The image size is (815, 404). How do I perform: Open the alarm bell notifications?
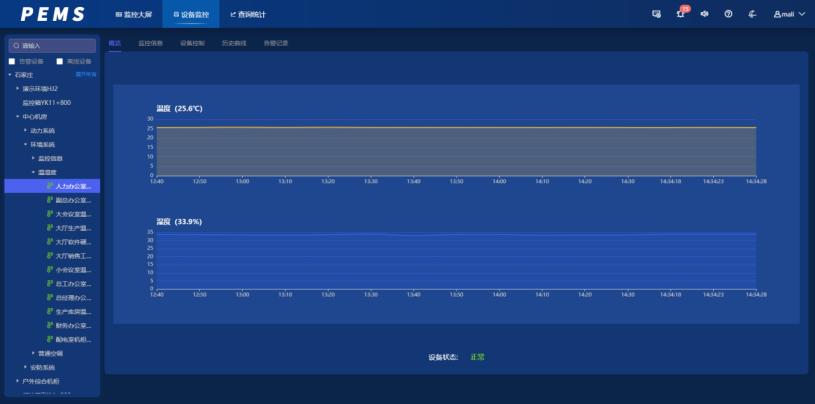pos(680,15)
